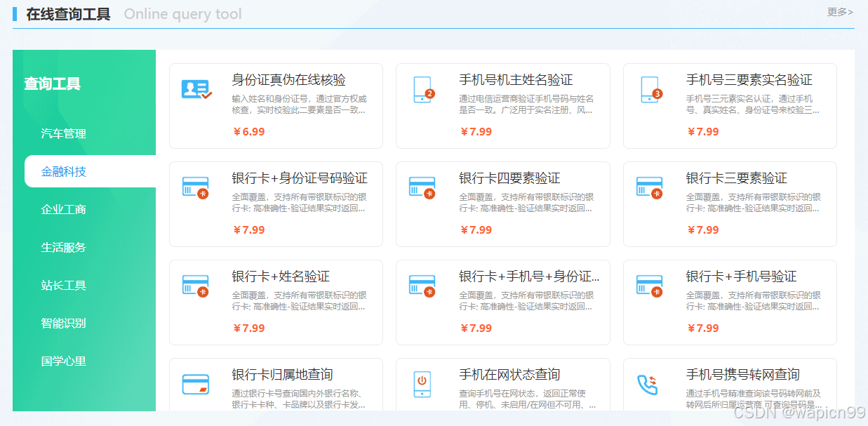Click bank card icon for 银行卡+姓名验证

click(x=196, y=286)
